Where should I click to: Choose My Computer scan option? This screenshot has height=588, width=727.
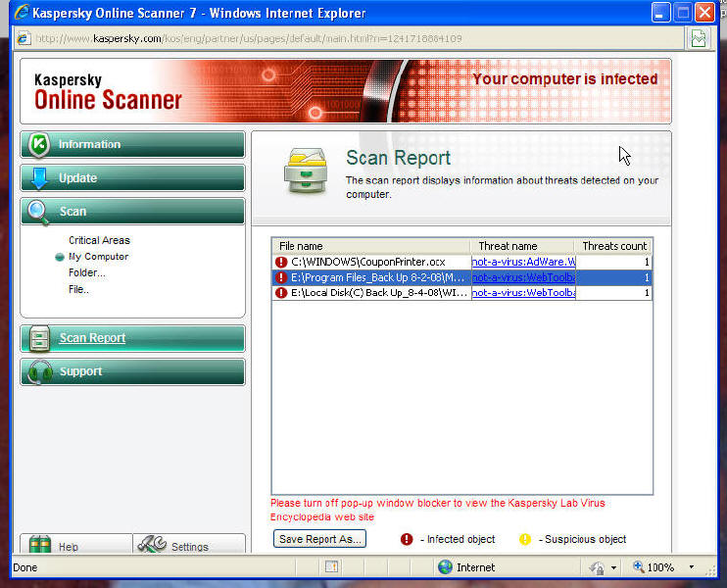click(x=98, y=257)
